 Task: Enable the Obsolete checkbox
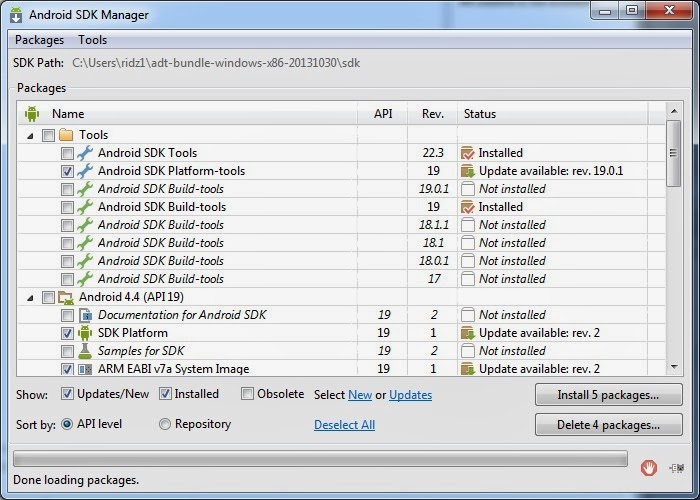coord(247,394)
